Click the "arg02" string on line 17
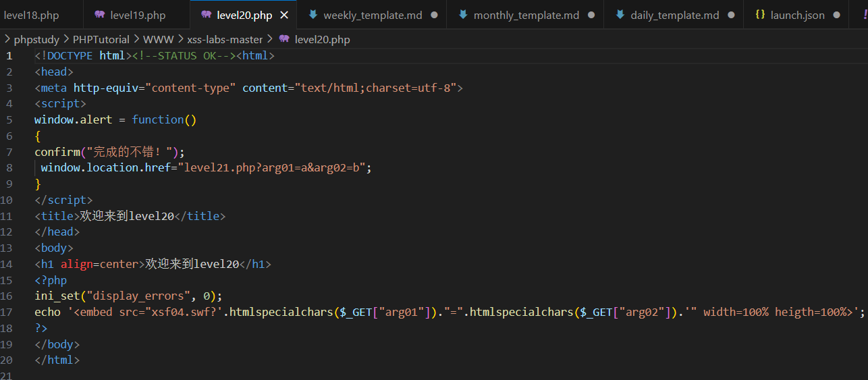868x380 pixels. 642,312
